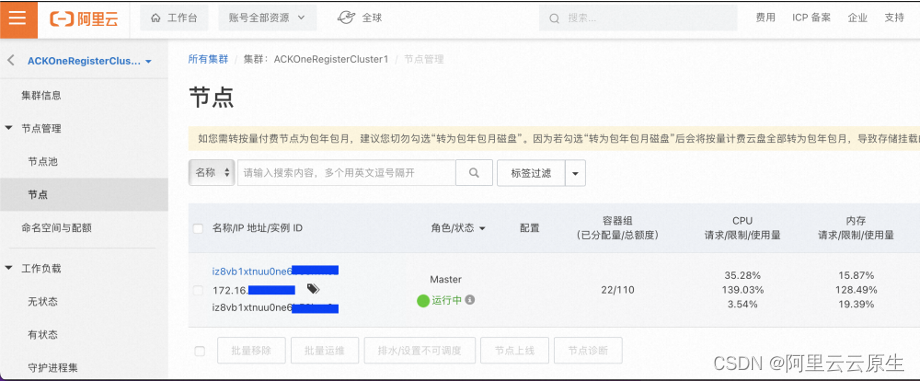Open the 账号全部资源 dropdown
Image resolution: width=920 pixels, height=382 pixels.
(x=268, y=18)
